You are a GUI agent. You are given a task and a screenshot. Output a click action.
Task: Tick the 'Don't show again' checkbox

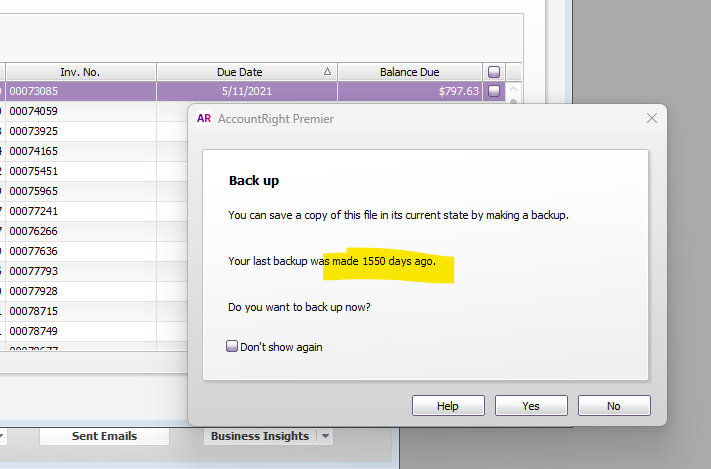[x=232, y=347]
